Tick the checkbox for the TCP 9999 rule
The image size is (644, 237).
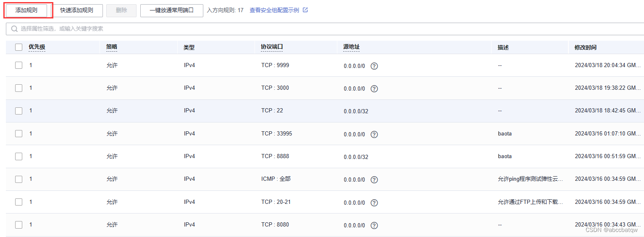pyautogui.click(x=18, y=65)
